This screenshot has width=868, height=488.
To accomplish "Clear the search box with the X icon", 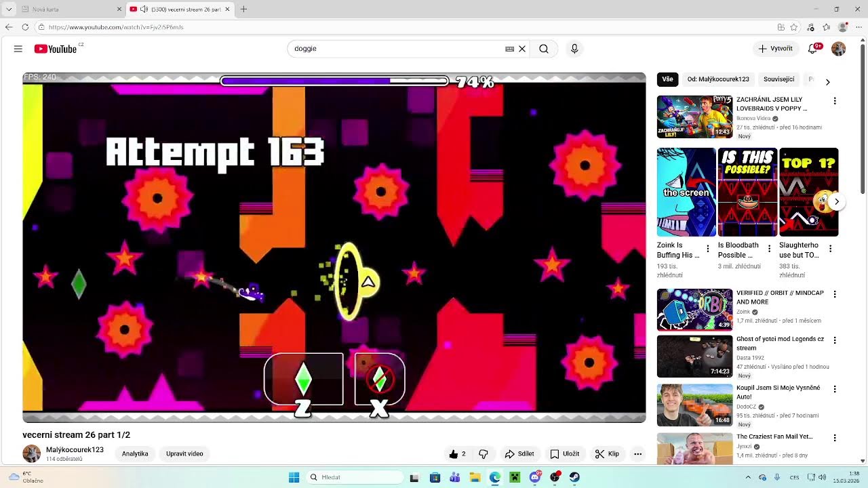I will click(522, 49).
